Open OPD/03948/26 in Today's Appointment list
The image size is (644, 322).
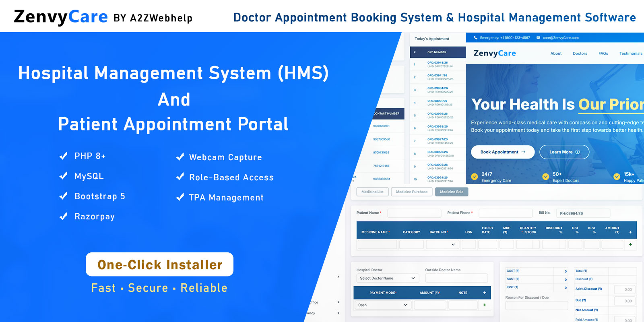click(438, 63)
